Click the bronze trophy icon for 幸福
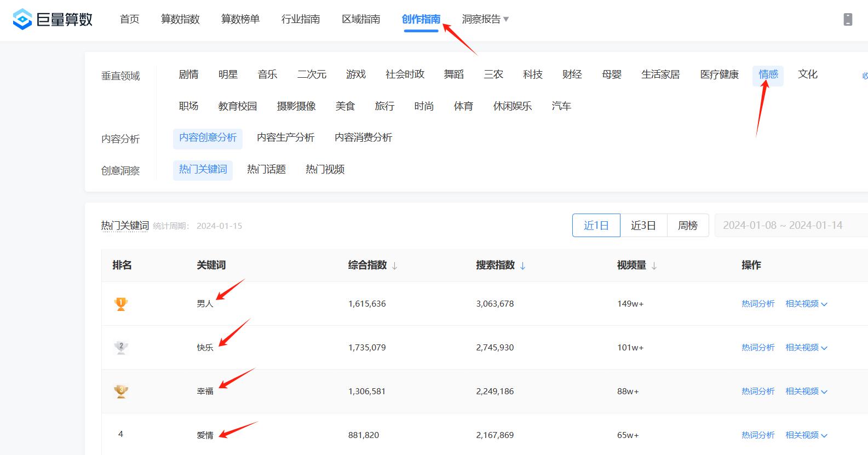The height and width of the screenshot is (455, 868). (121, 391)
